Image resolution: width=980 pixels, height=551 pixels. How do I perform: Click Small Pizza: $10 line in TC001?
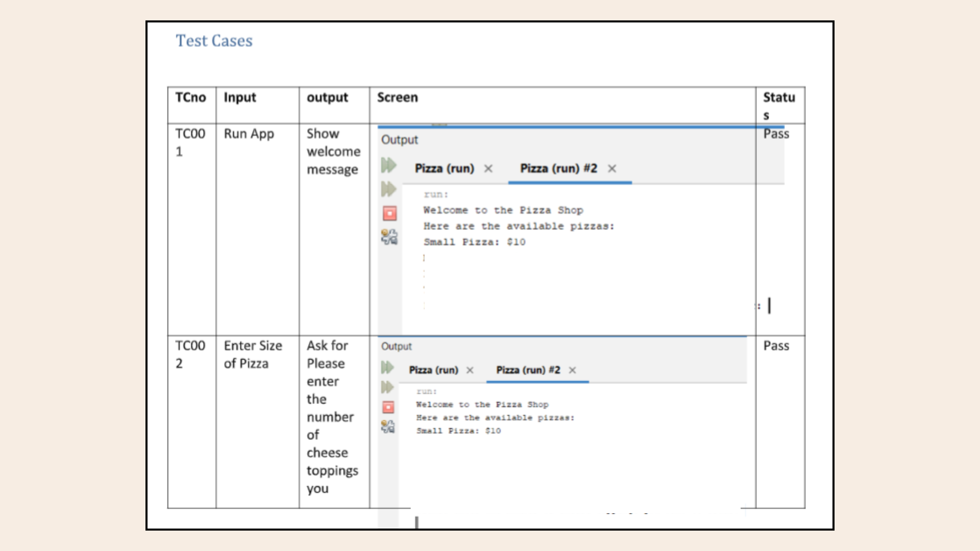pos(474,242)
